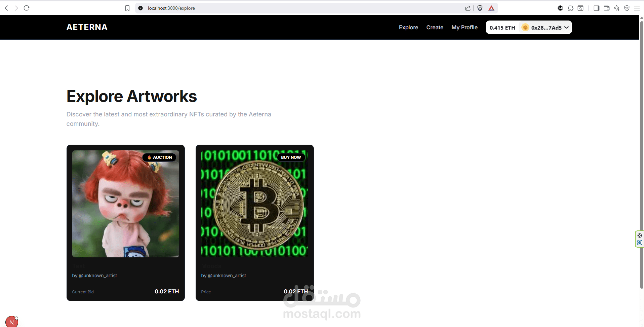The image size is (644, 327).
Task: Open the circular W wallet extension icon
Action: [560, 8]
